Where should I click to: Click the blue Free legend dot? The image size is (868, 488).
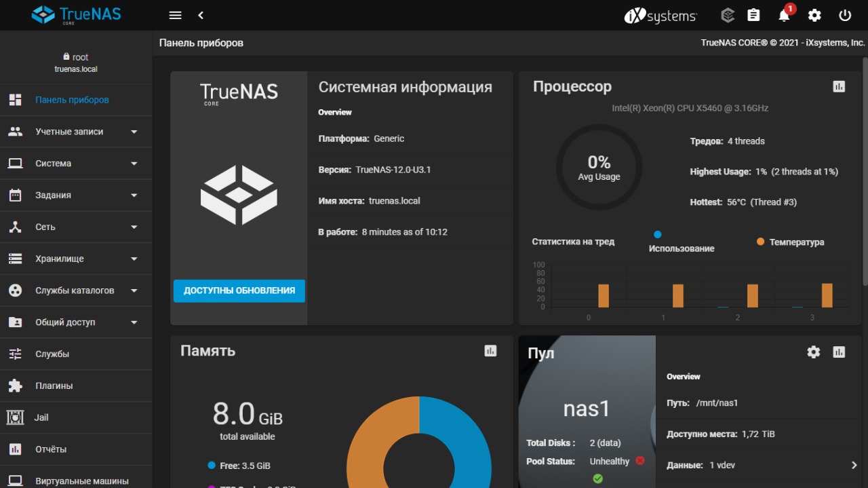(212, 466)
